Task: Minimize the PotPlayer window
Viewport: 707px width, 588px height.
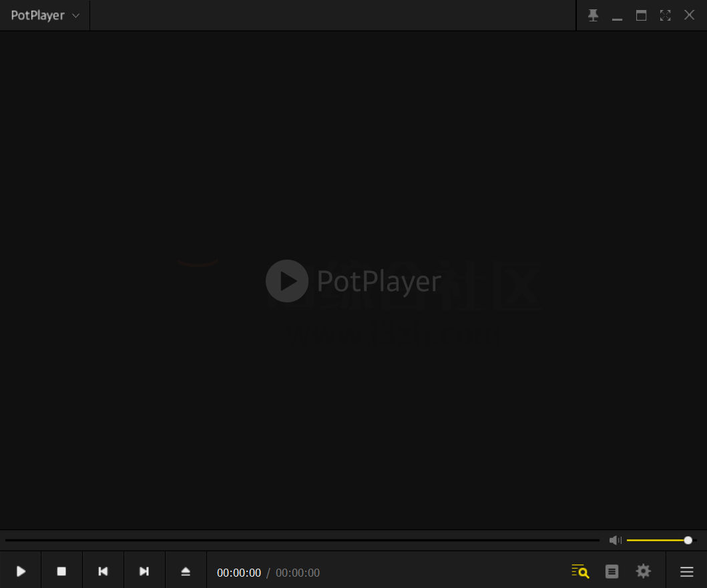Action: 617,19
